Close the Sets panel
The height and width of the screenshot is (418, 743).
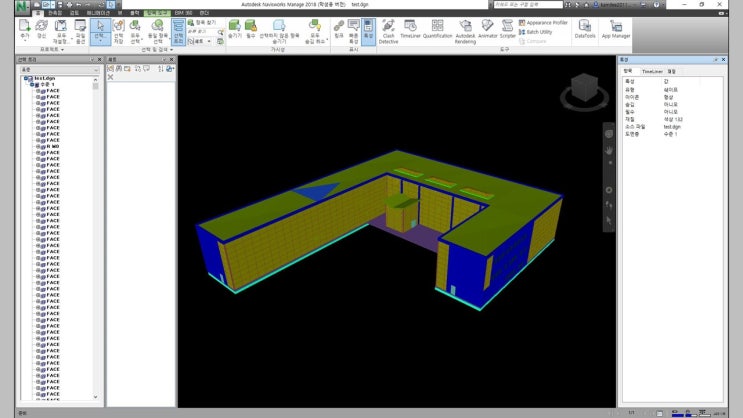click(x=172, y=60)
